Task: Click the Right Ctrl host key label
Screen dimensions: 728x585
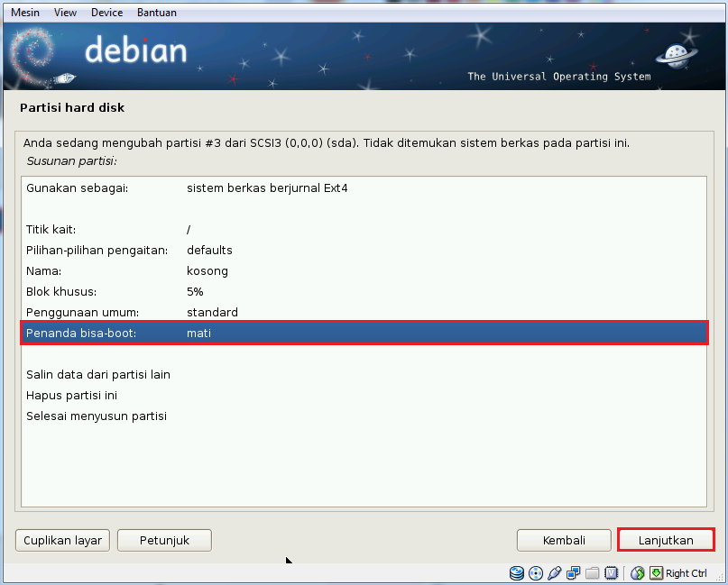Action: [x=686, y=573]
